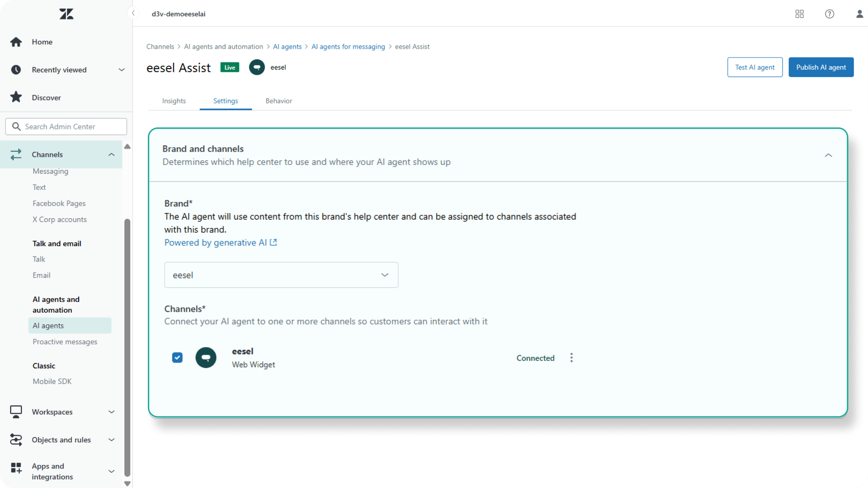Go to AI agents for messaging breadcrumb
This screenshot has height=488, width=868.
[348, 47]
